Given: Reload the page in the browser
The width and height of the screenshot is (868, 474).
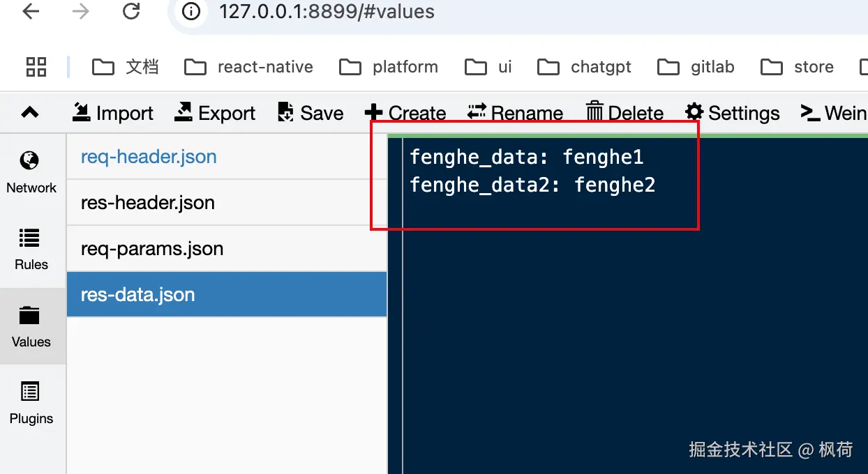Looking at the screenshot, I should point(131,12).
